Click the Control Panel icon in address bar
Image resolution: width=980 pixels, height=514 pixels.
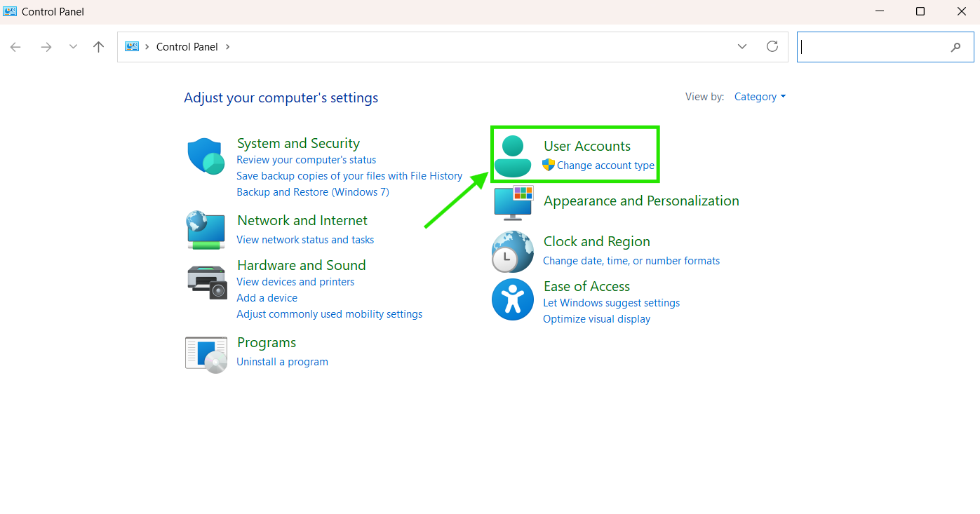tap(132, 46)
